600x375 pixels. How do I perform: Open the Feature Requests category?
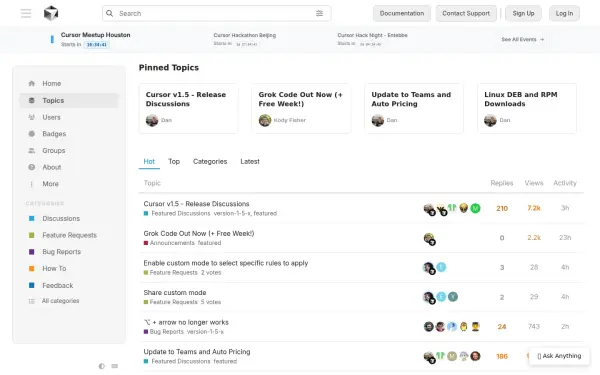(69, 235)
